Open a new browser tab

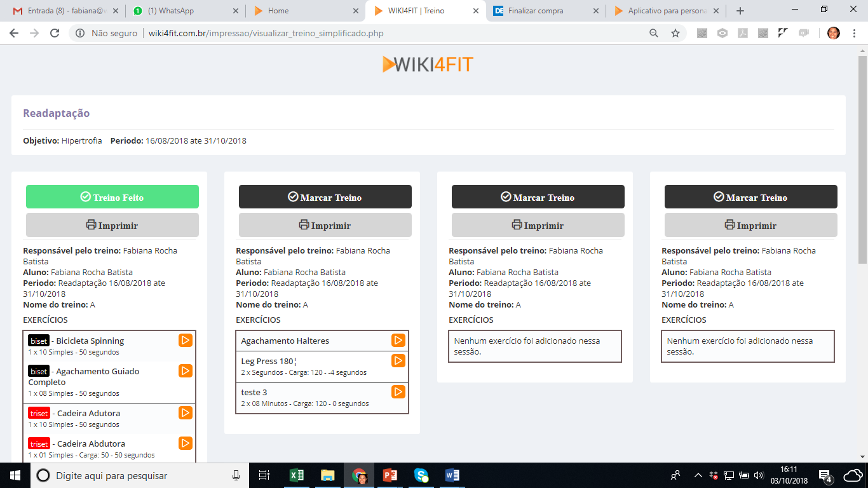740,11
